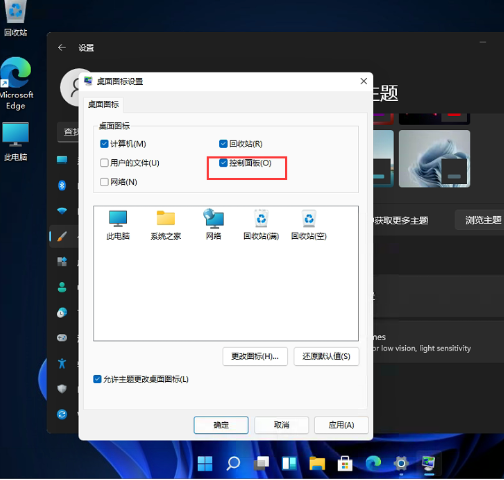Viewport: 504px width, 480px height.
Task: Click the 还原默认值(S) button
Action: click(326, 356)
